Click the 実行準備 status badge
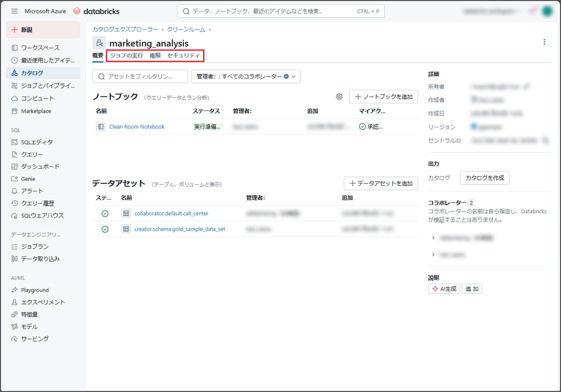This screenshot has height=392, width=561. click(x=207, y=127)
